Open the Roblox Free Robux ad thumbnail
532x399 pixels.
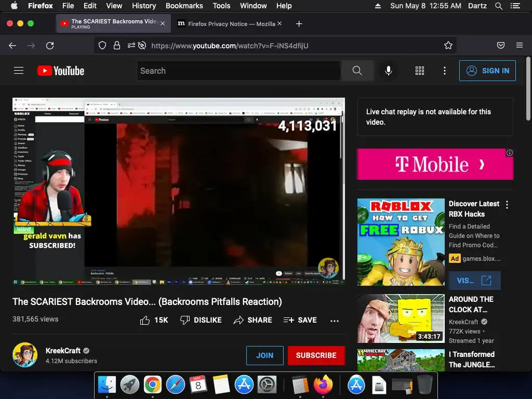click(x=401, y=242)
